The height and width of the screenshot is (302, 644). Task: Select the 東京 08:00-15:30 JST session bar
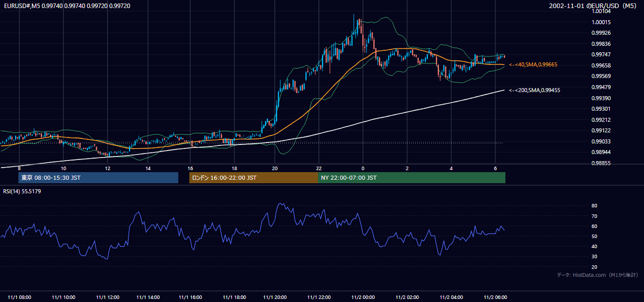(x=98, y=178)
